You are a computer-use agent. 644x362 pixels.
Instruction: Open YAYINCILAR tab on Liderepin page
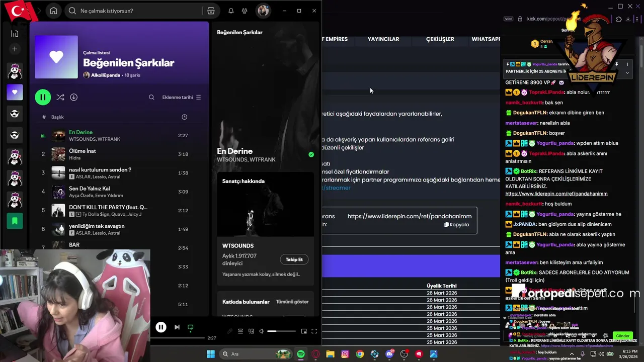click(383, 39)
